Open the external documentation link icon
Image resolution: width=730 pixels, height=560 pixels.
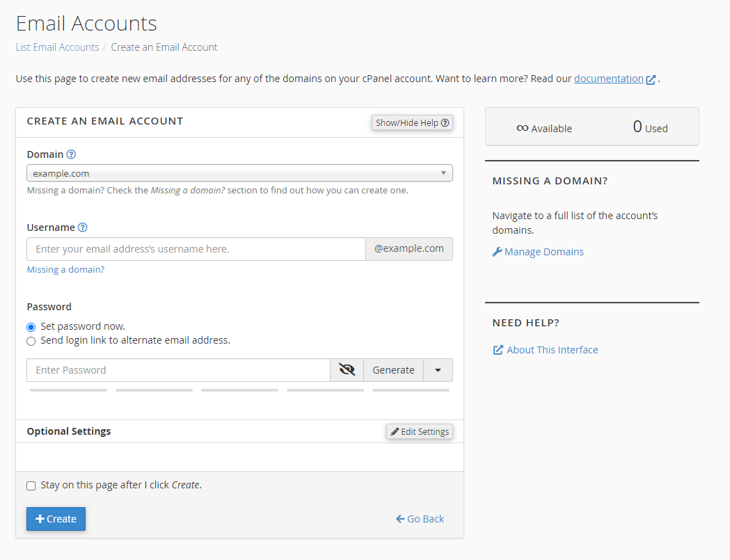651,79
